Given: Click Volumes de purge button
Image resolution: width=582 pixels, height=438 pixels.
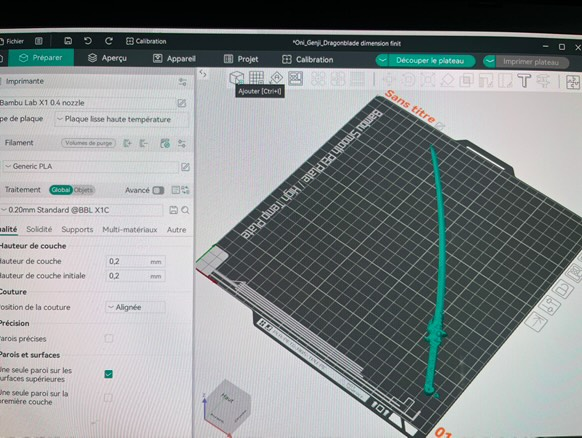Looking at the screenshot, I should click(x=88, y=143).
